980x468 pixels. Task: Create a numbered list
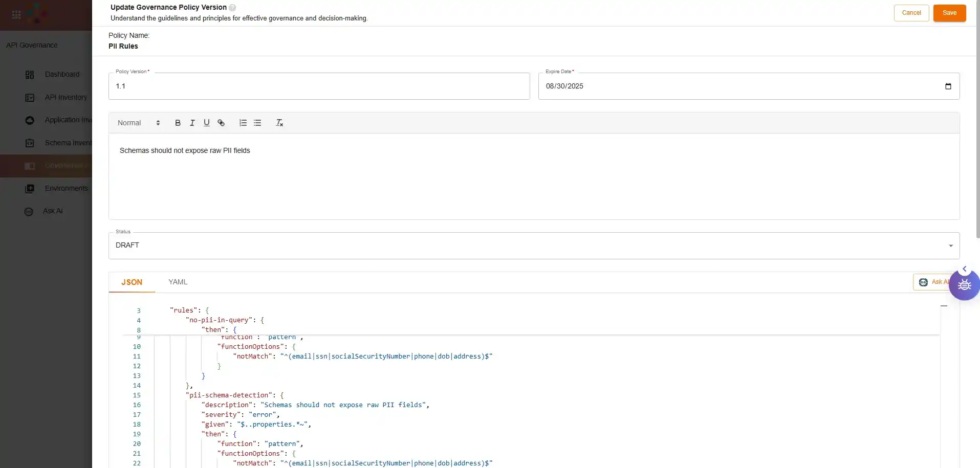click(x=243, y=123)
